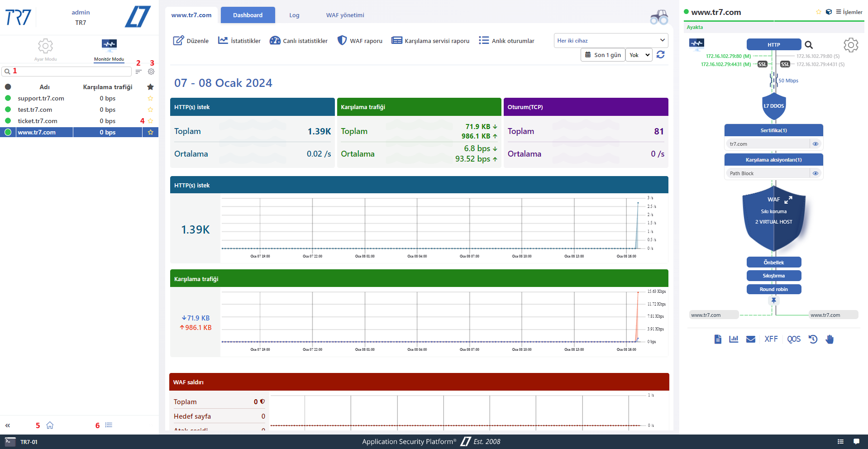Image resolution: width=868 pixels, height=449 pixels.
Task: Open the chat icon in status bar
Action: click(856, 442)
